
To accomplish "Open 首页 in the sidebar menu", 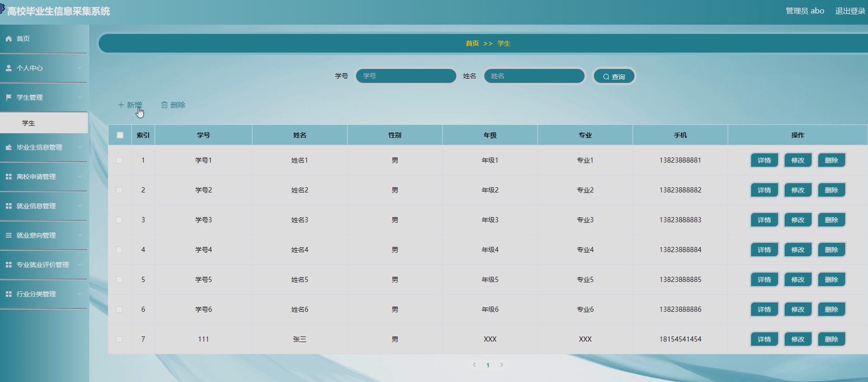I will coord(44,38).
